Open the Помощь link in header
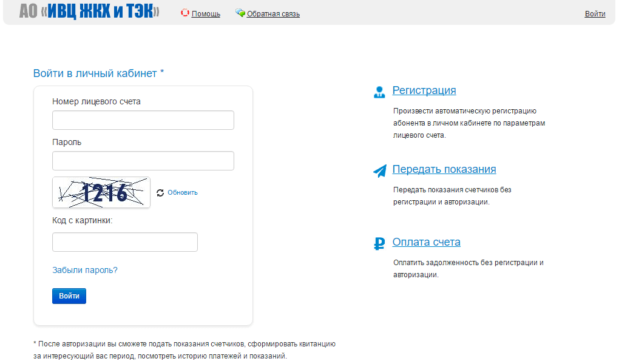 (206, 14)
